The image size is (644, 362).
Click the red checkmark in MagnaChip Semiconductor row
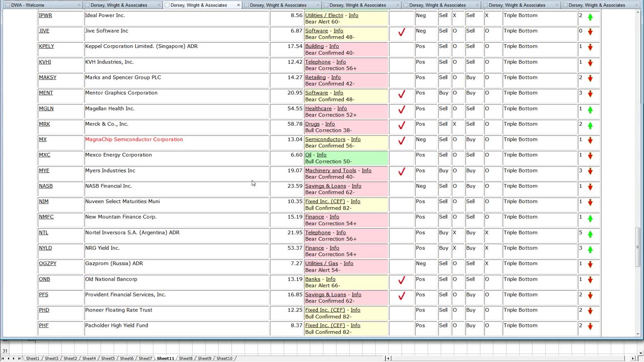tap(401, 141)
